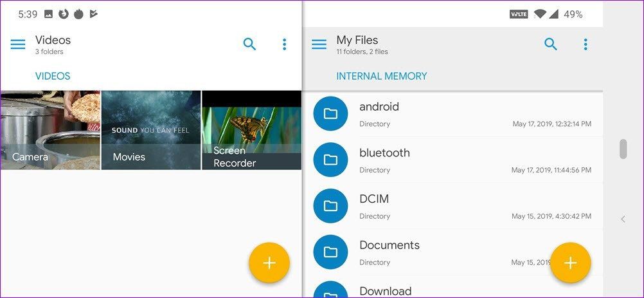Select the INTERNAL MEMORY breadcrumb tab
The image size is (644, 298).
coord(382,76)
